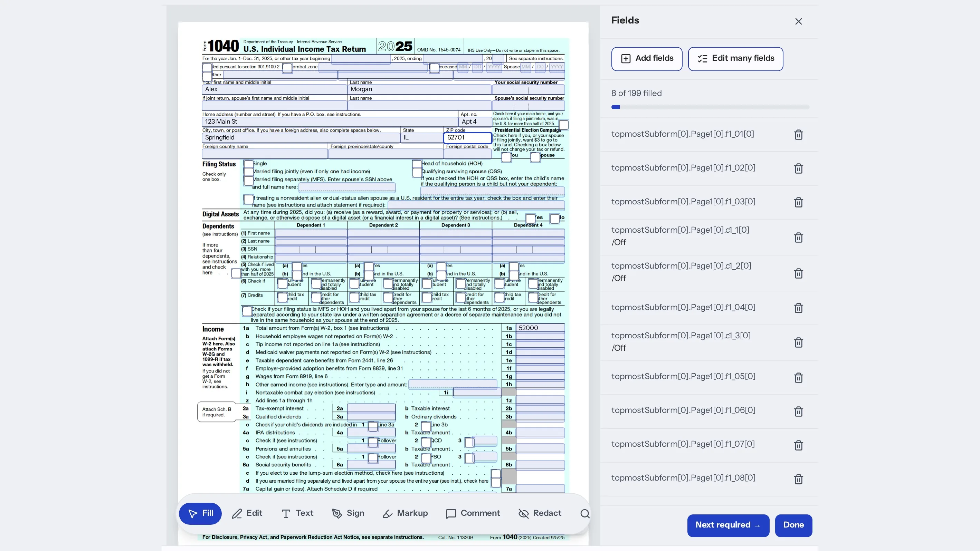
Task: Click the last name field containing Morgan
Action: tap(420, 89)
